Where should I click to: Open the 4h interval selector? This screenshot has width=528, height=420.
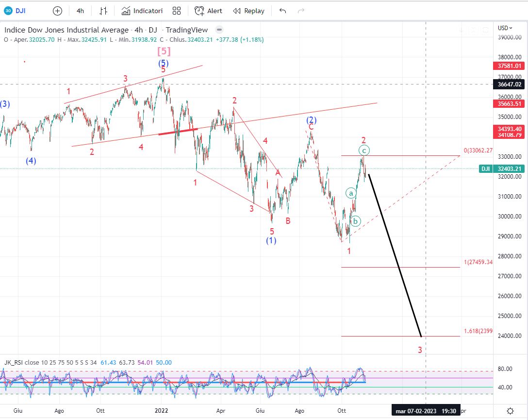[x=80, y=11]
